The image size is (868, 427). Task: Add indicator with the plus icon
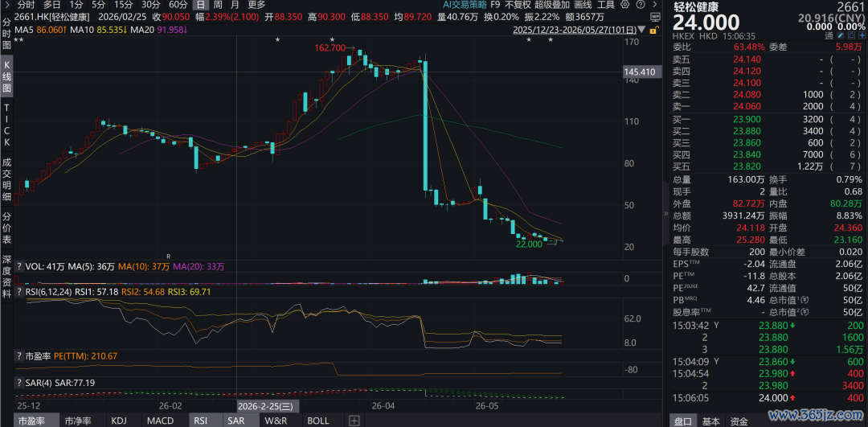(x=354, y=421)
